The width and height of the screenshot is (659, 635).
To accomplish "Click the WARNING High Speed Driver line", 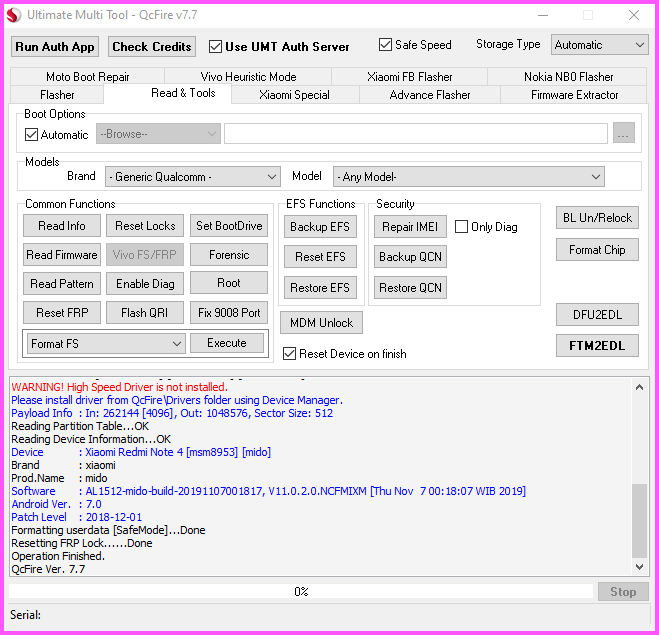I will point(119,387).
